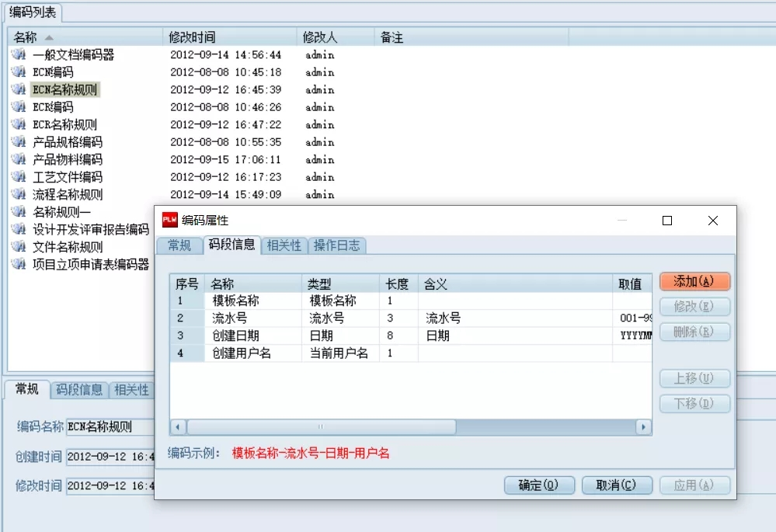Select the ECR编码 row icon
776x532 pixels.
[x=19, y=107]
